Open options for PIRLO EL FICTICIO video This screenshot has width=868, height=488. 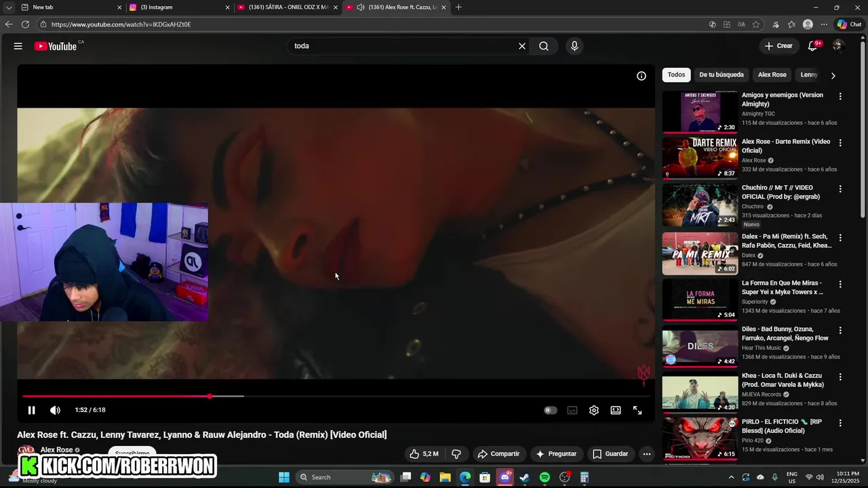(x=840, y=423)
